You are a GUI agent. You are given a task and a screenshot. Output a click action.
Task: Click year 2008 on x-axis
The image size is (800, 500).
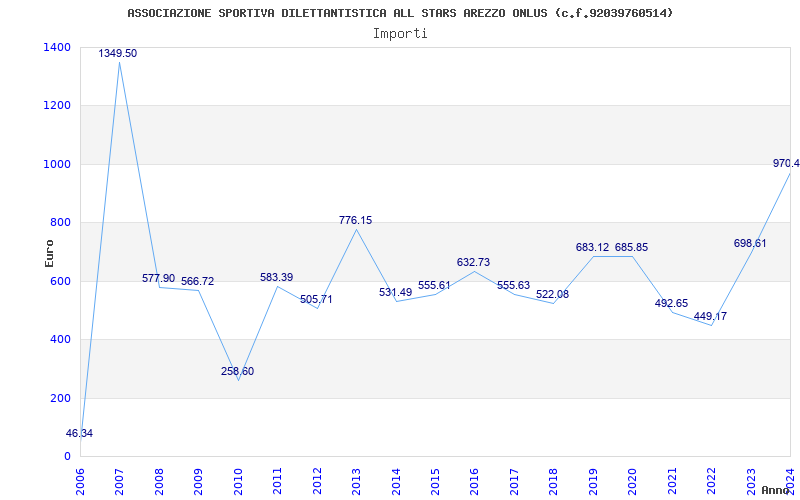[x=159, y=481]
